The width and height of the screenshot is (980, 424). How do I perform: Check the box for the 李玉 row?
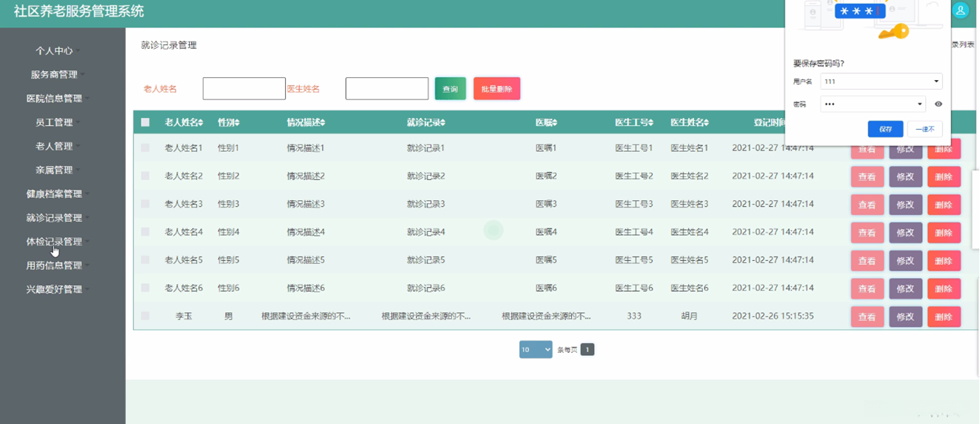pyautogui.click(x=145, y=316)
